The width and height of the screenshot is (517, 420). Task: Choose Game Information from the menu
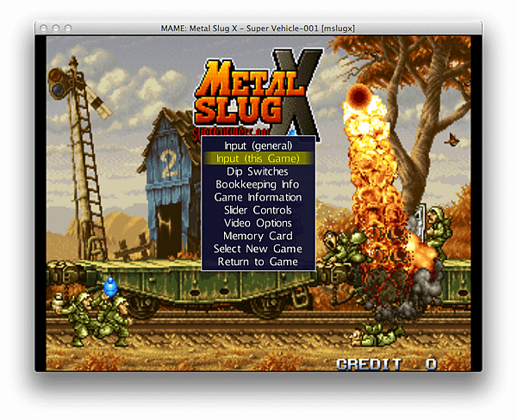[x=258, y=197]
